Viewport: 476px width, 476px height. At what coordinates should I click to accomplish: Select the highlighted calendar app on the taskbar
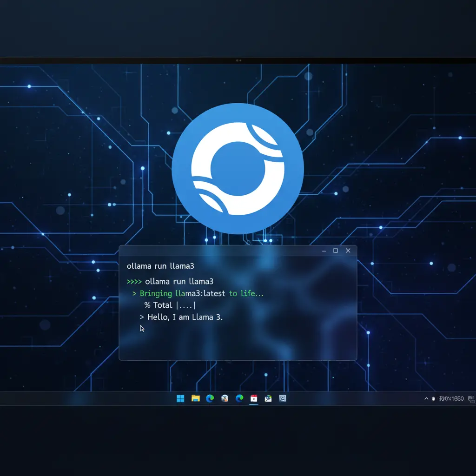click(x=254, y=398)
